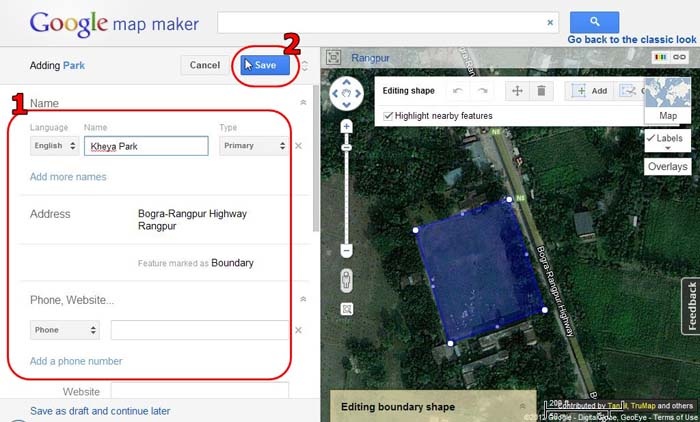Zoom in with the plus button
This screenshot has width=700, height=422.
pos(346,127)
